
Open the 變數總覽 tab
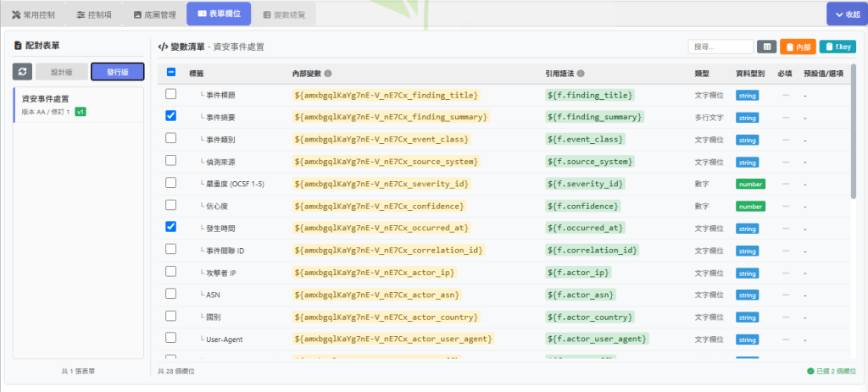tap(284, 14)
